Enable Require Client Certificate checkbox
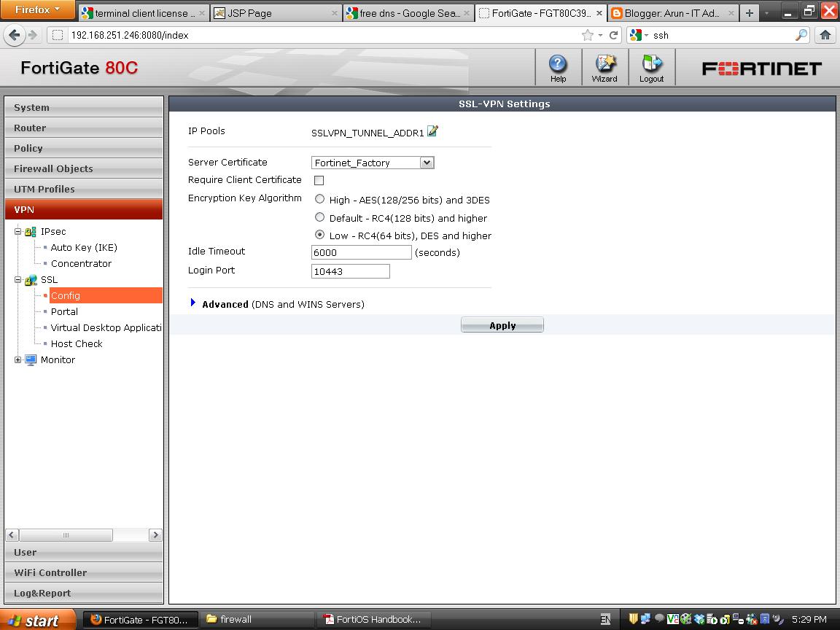Image resolution: width=840 pixels, height=630 pixels. pyautogui.click(x=319, y=181)
